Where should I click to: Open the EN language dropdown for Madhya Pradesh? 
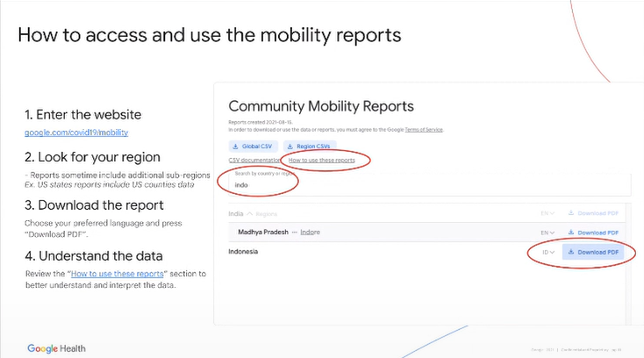[547, 233]
